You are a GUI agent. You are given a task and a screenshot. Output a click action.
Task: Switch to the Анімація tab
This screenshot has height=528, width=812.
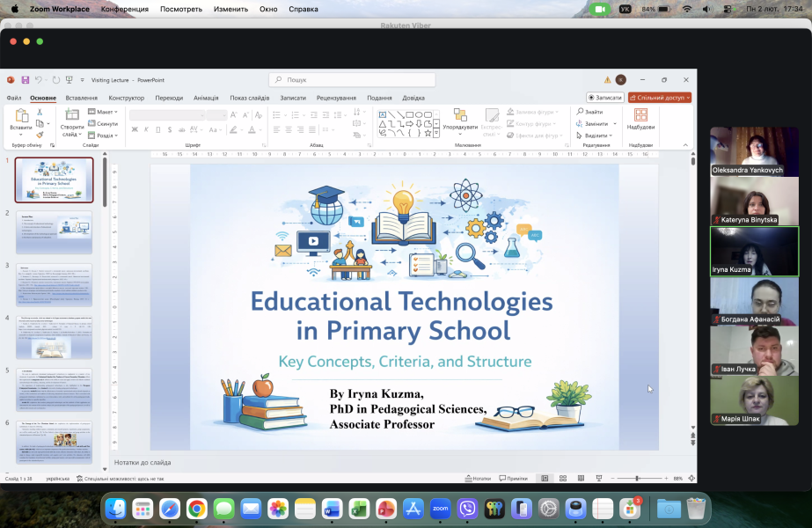206,98
